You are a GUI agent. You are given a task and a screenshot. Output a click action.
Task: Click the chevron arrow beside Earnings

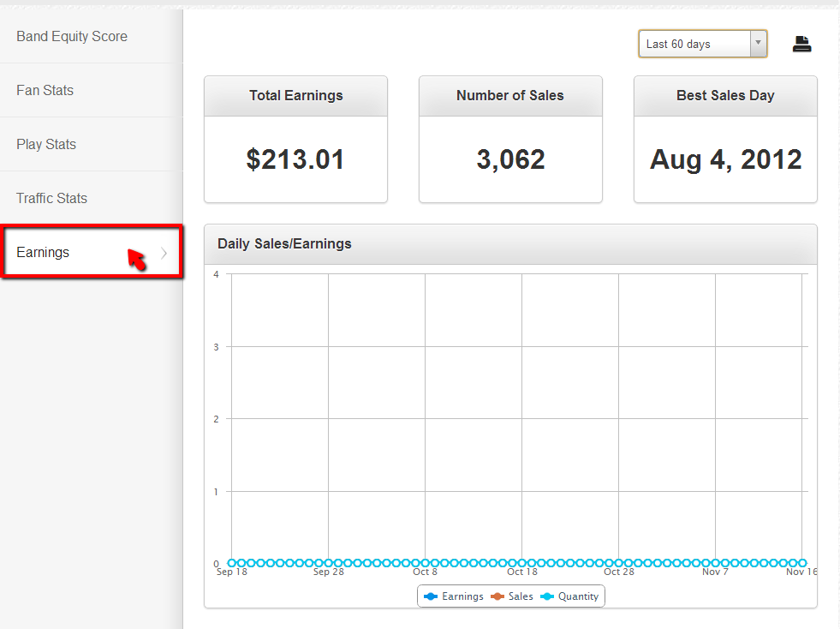click(164, 253)
